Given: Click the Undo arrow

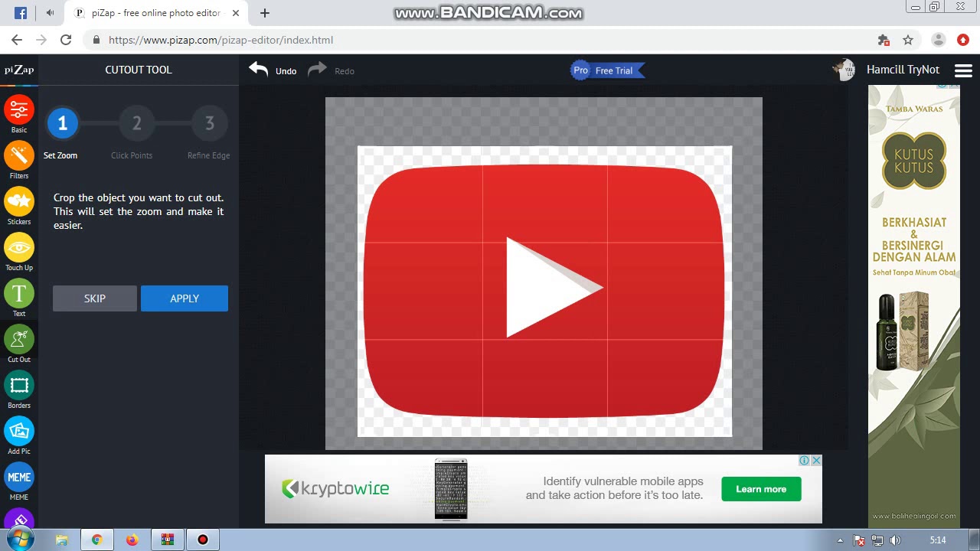Looking at the screenshot, I should (x=259, y=70).
